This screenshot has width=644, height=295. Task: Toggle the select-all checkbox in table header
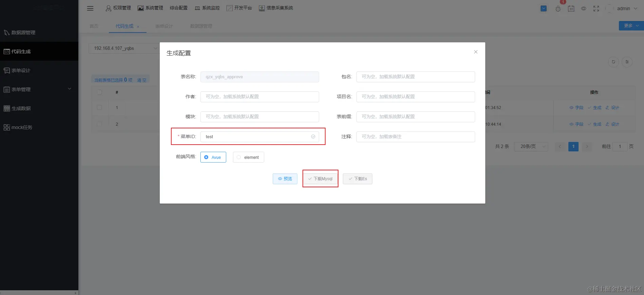[x=99, y=92]
